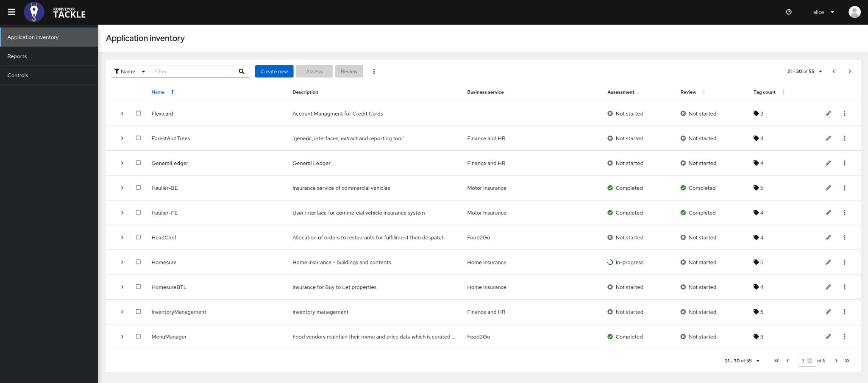
Task: Click the last page double-chevron in pagination footer
Action: pyautogui.click(x=848, y=361)
